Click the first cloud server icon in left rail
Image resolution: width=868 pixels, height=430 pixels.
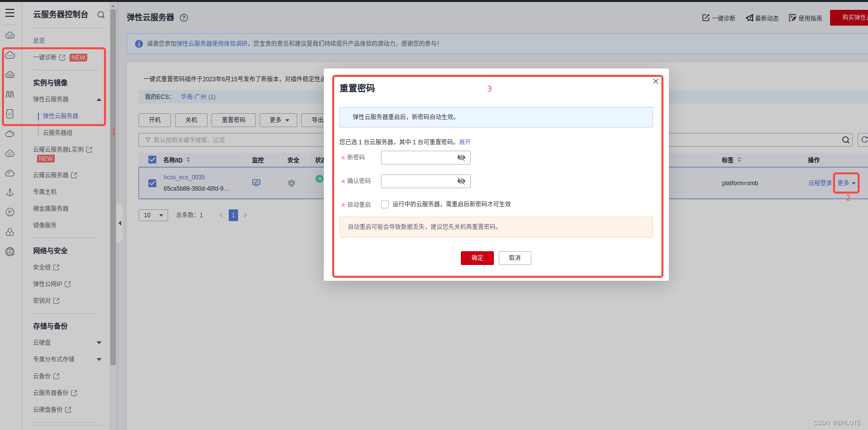pos(10,35)
